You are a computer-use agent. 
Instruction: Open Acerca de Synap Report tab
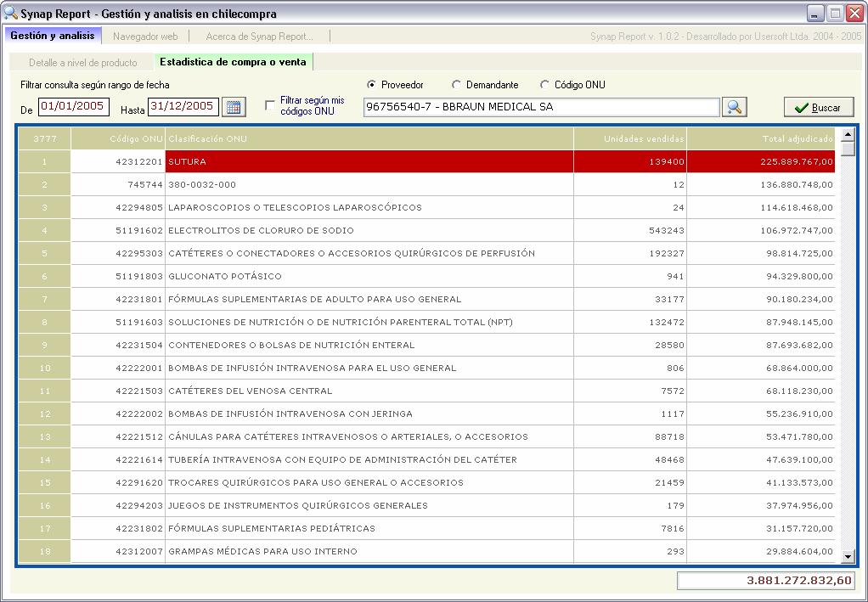(260, 37)
